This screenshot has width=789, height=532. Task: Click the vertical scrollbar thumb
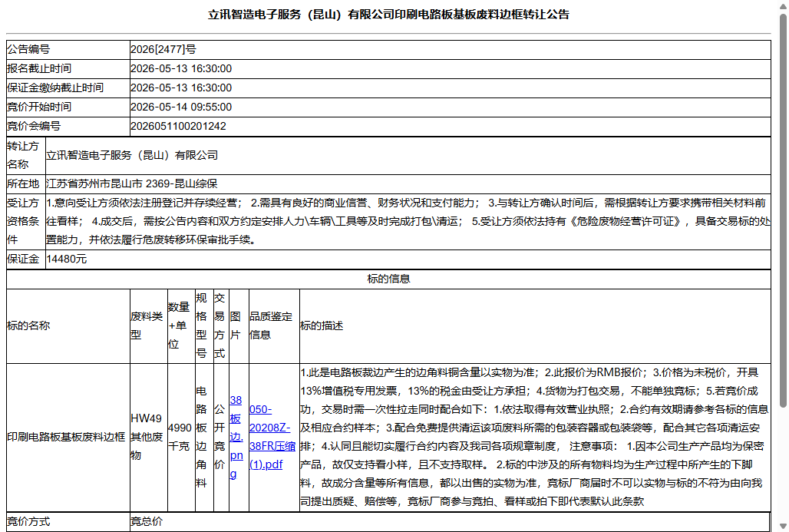pos(783,210)
